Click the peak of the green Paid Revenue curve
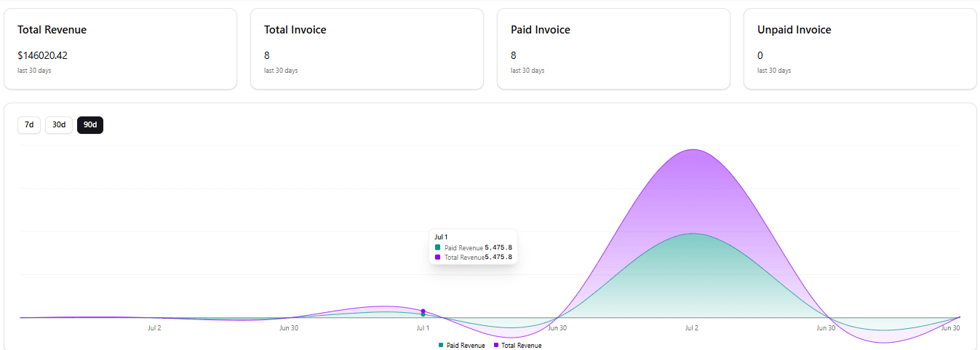 tap(693, 234)
